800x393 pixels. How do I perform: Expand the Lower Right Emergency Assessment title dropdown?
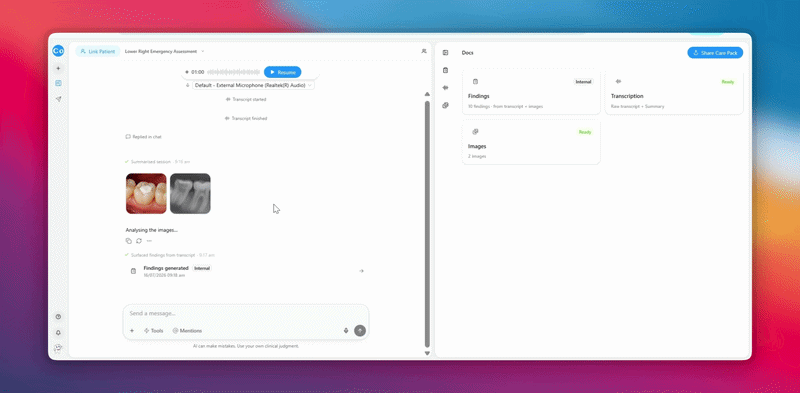pyautogui.click(x=203, y=52)
